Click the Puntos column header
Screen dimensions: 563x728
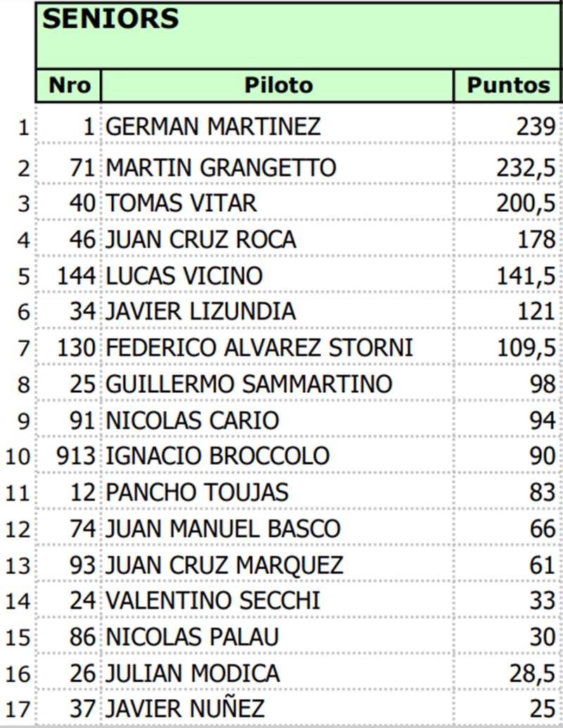click(x=508, y=86)
